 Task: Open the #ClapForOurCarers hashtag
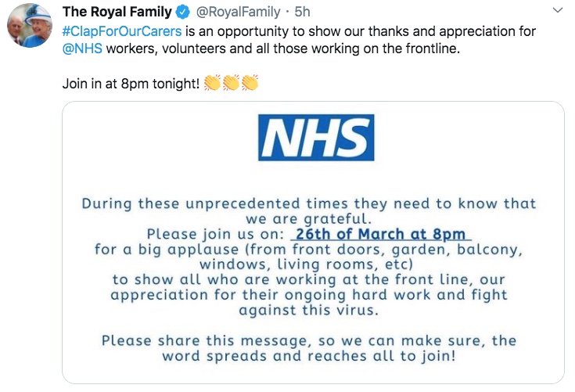pyautogui.click(x=122, y=31)
